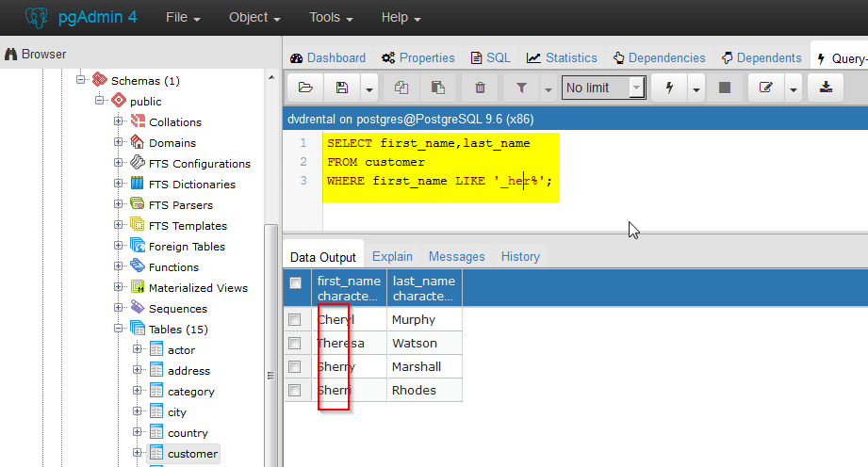
Task: Switch to the Properties tab
Action: (x=418, y=57)
